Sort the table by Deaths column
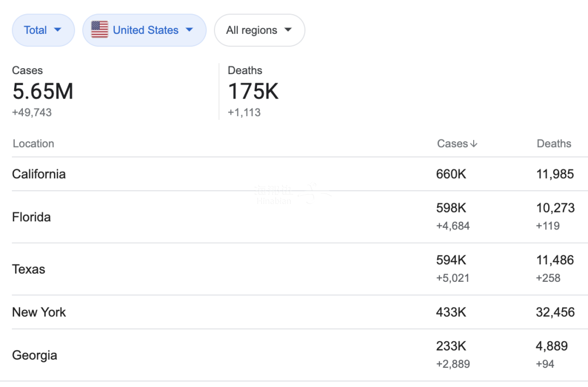The height and width of the screenshot is (387, 588). [554, 144]
